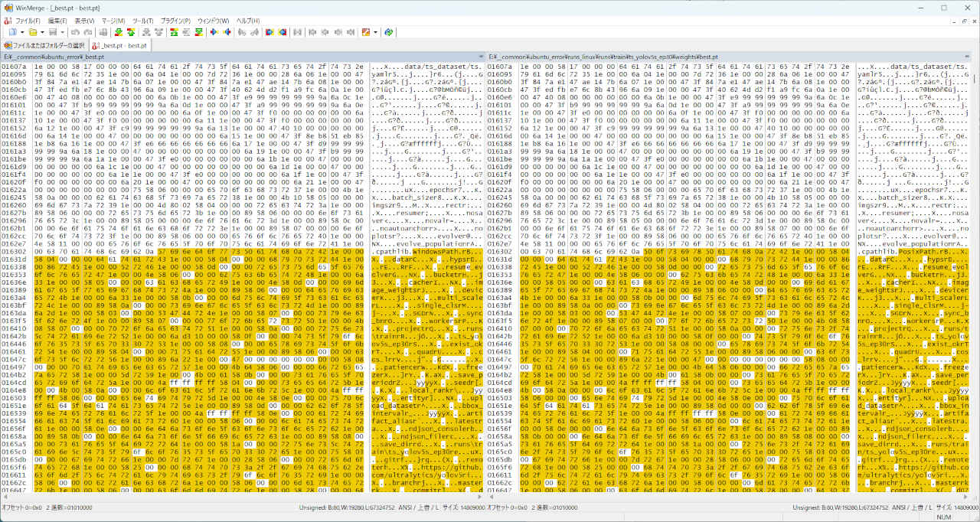Click the Copy to Left toolbar icon
980x522 pixels.
pyautogui.click(x=227, y=32)
